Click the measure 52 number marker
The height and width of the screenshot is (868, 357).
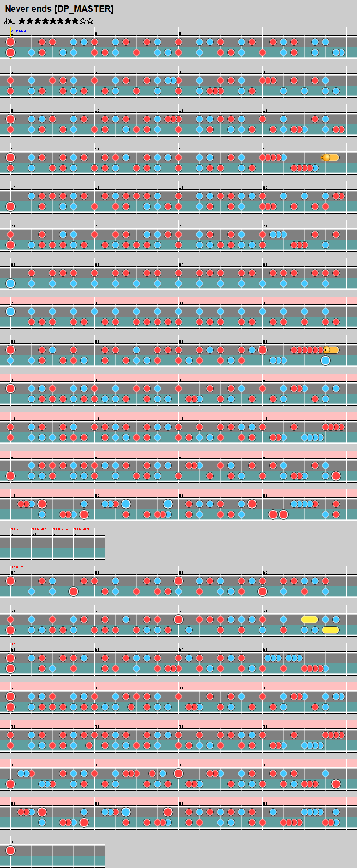[x=265, y=496]
